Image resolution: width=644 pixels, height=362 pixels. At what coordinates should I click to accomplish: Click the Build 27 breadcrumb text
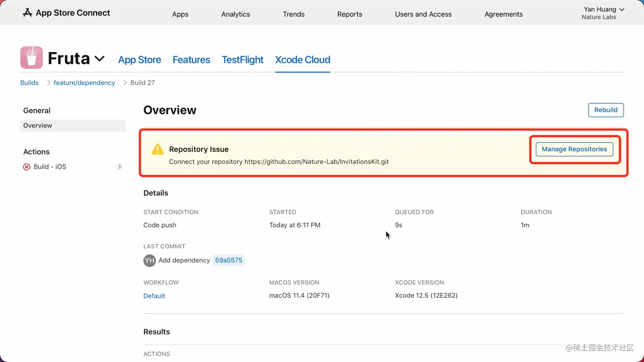(142, 83)
